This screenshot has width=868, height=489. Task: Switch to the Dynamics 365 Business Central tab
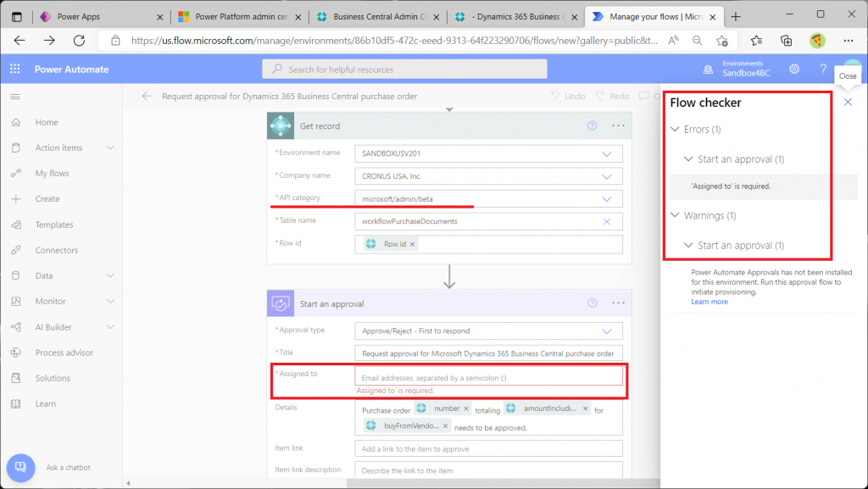coord(516,17)
